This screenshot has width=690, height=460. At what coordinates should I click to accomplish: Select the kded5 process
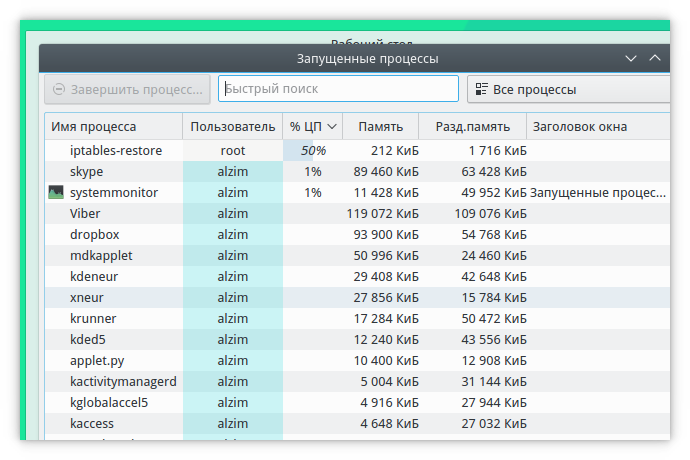point(88,339)
